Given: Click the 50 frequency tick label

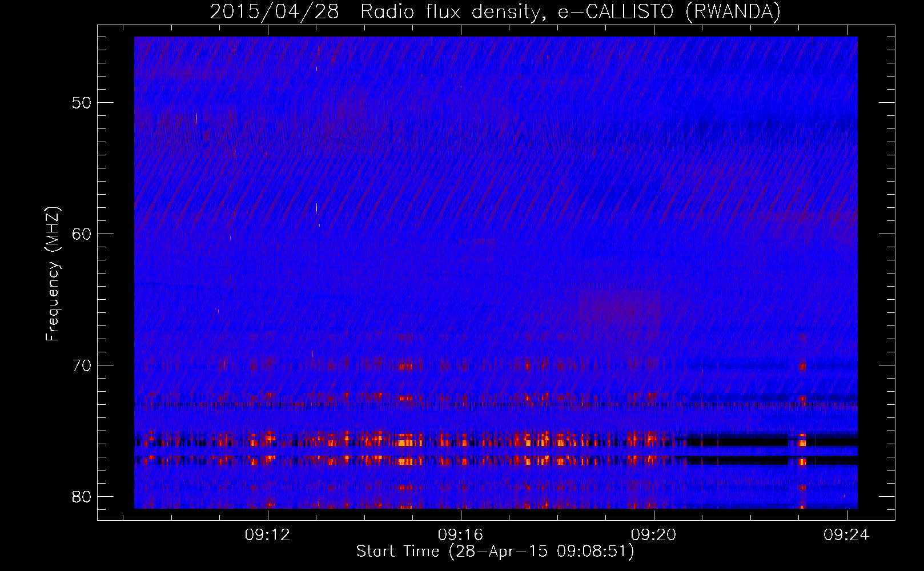Looking at the screenshot, I should [x=82, y=103].
